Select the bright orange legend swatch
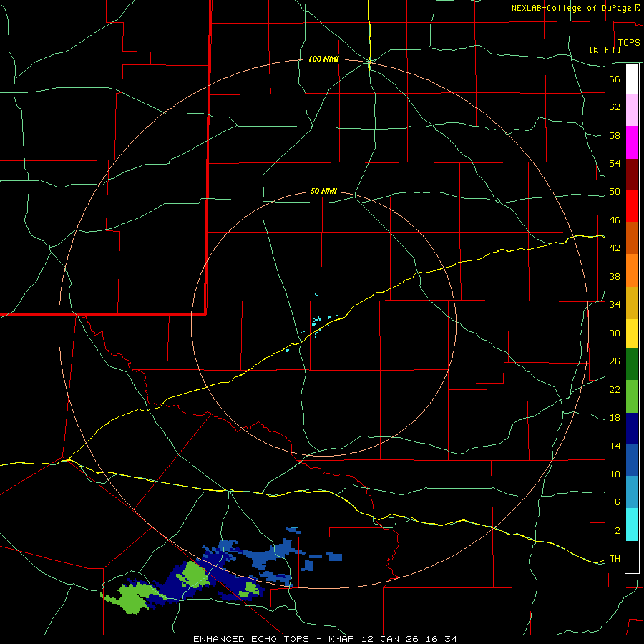This screenshot has height=644, width=644. (632, 270)
